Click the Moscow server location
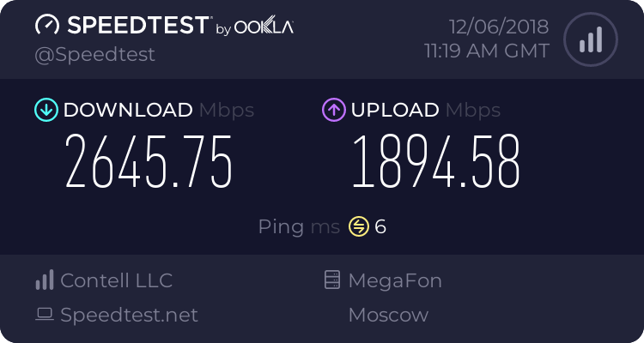 [x=388, y=315]
